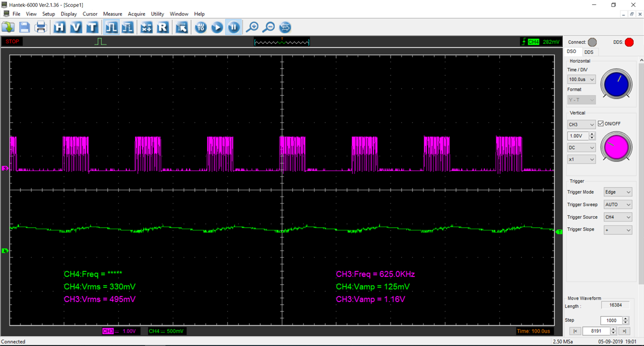644x346 pixels.
Task: Open the Utility menu
Action: [x=157, y=14]
